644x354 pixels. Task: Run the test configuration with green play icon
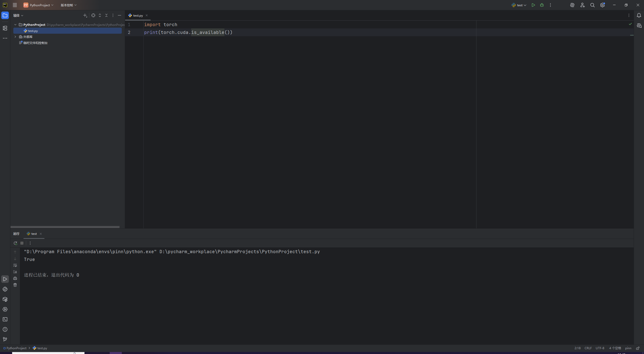[533, 5]
